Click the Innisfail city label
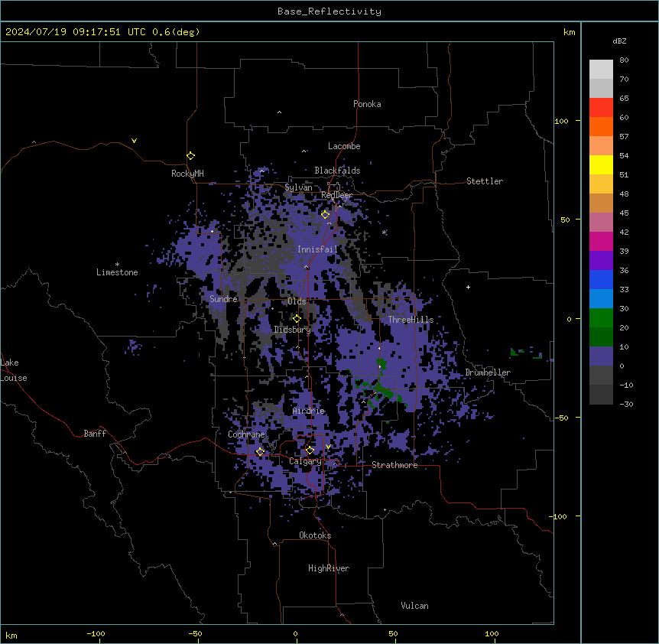 pos(317,249)
